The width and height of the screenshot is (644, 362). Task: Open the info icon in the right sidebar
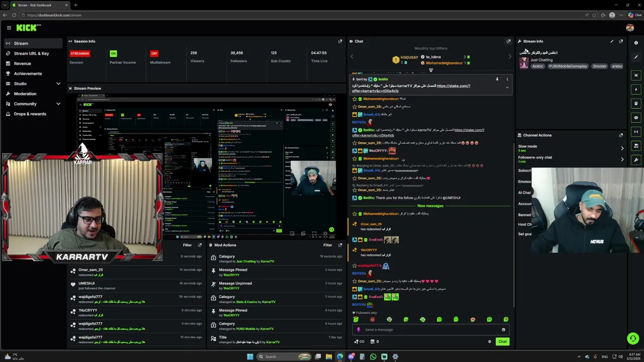636,43
